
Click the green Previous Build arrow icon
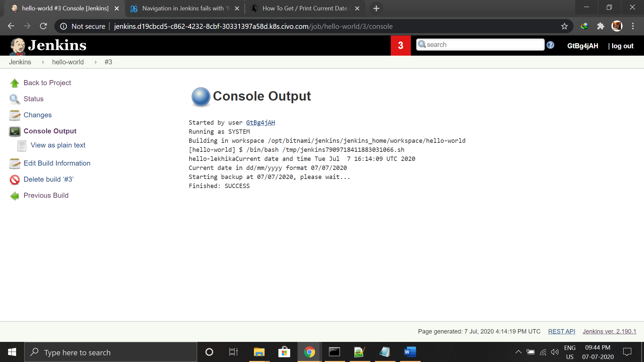coord(14,196)
